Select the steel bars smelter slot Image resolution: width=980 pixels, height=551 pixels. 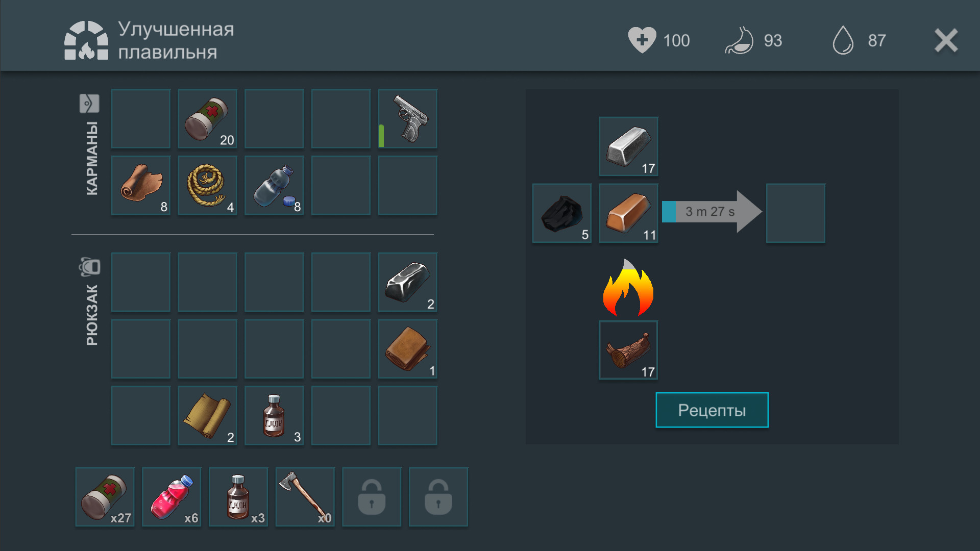(x=628, y=147)
